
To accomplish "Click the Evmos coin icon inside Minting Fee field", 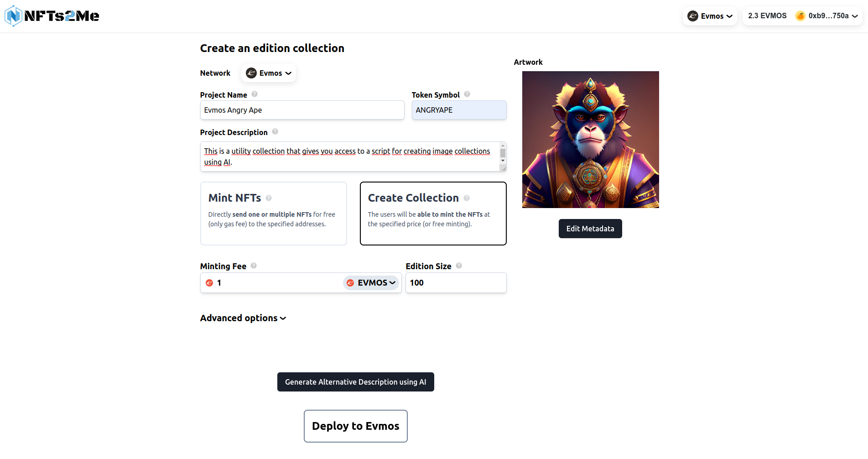I will tap(210, 283).
